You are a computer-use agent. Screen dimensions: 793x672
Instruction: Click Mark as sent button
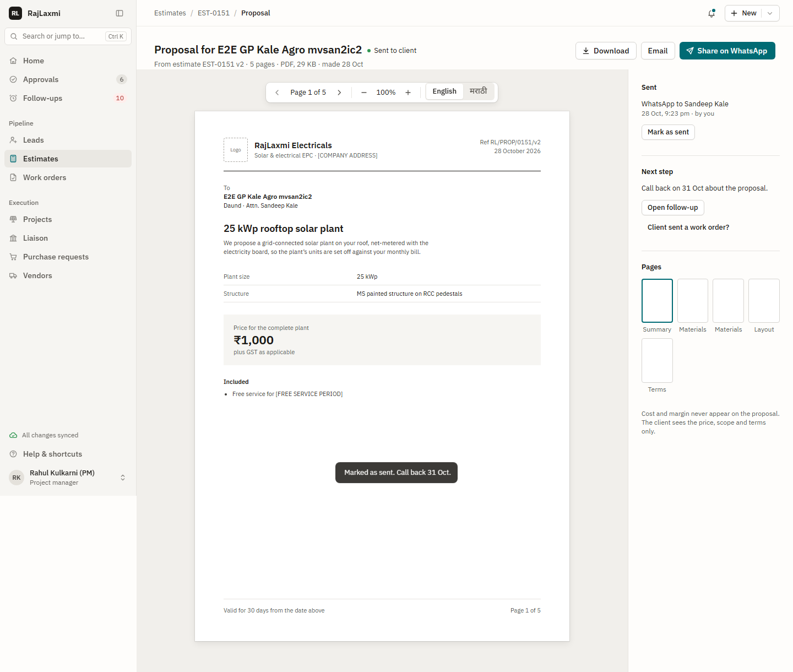(668, 132)
